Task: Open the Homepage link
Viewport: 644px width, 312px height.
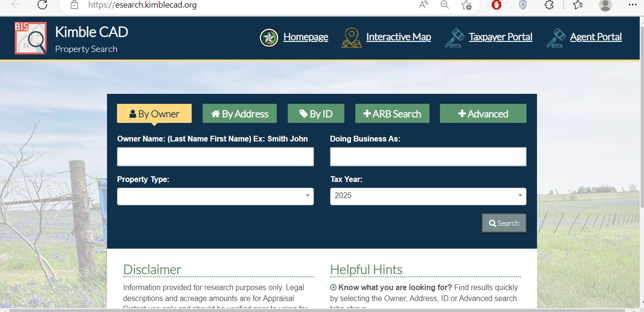Action: [305, 37]
